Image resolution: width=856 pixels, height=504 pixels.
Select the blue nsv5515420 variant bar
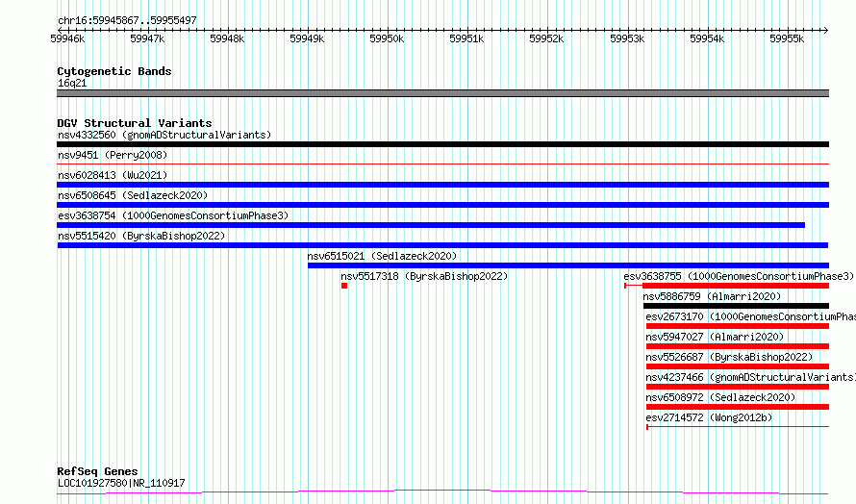coord(442,245)
